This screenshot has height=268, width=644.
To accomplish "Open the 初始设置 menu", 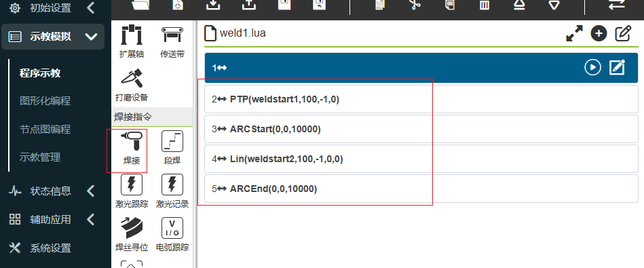I will (50, 7).
